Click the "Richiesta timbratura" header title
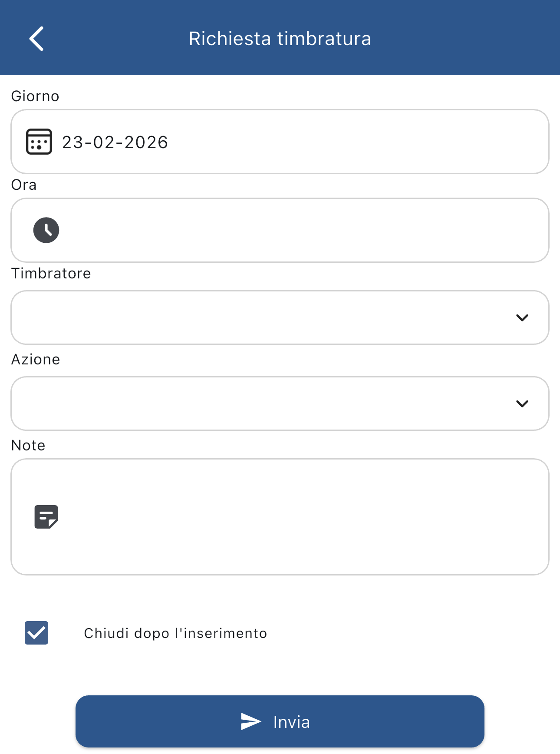 [x=280, y=39]
